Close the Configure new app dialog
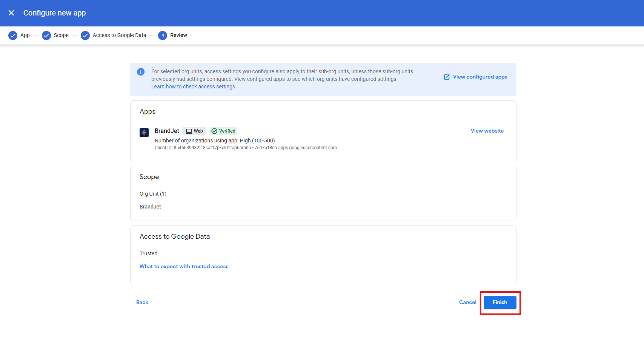Viewport: 644px width, 363px height. (x=11, y=13)
